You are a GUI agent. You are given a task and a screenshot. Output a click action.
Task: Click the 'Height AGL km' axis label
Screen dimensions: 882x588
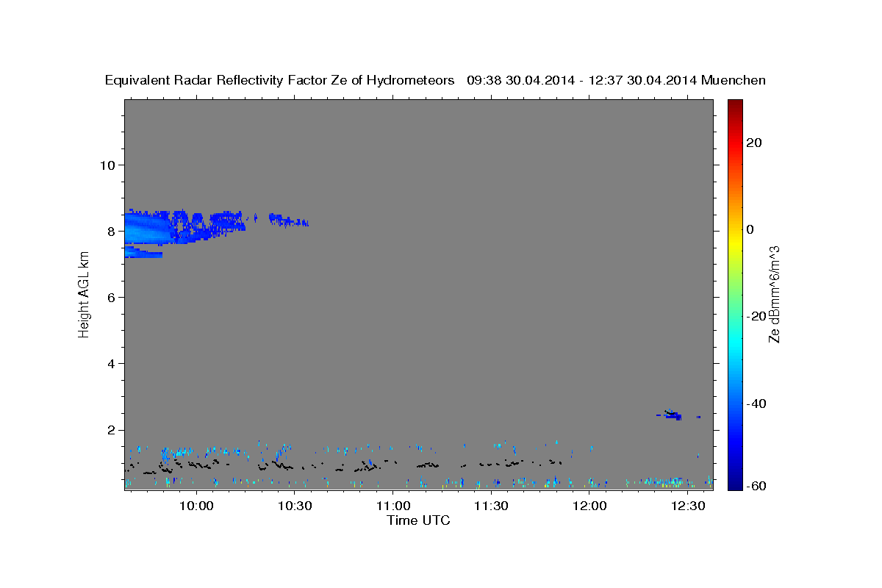85,294
